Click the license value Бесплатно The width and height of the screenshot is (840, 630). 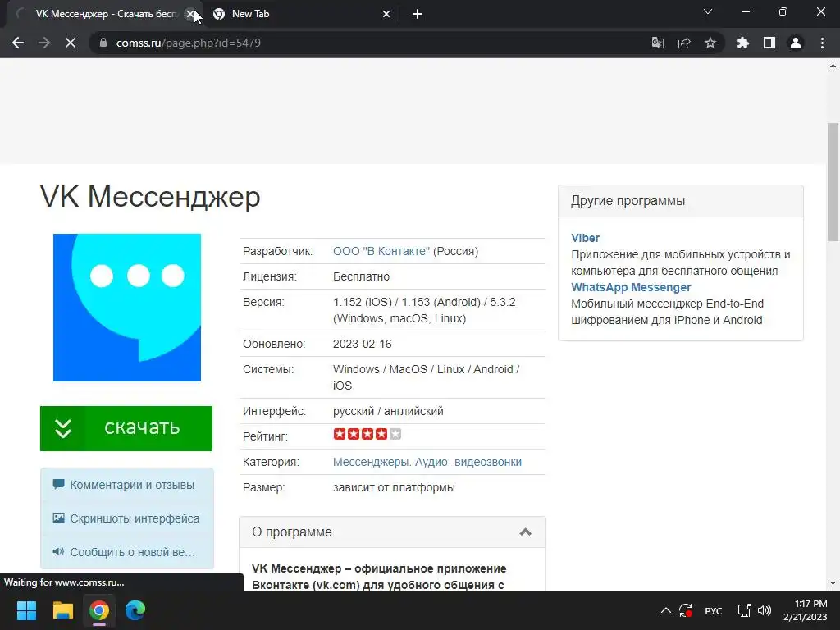361,276
